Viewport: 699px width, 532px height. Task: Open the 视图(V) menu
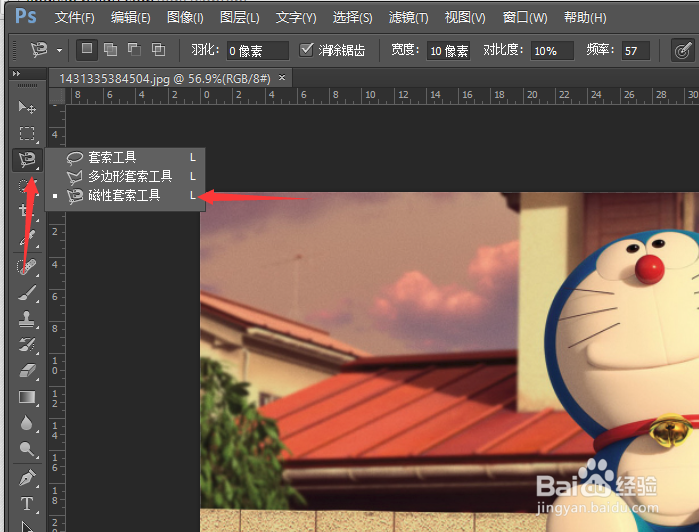pos(465,17)
